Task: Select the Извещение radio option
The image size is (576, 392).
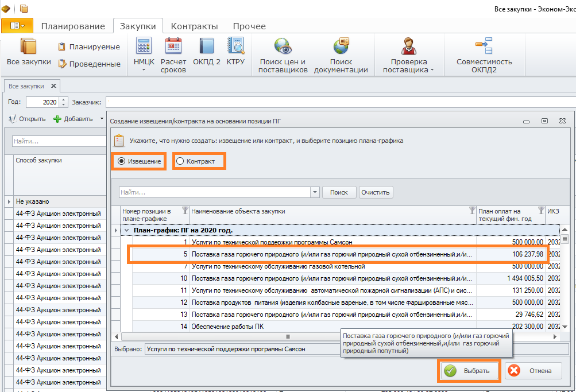Action: (121, 161)
